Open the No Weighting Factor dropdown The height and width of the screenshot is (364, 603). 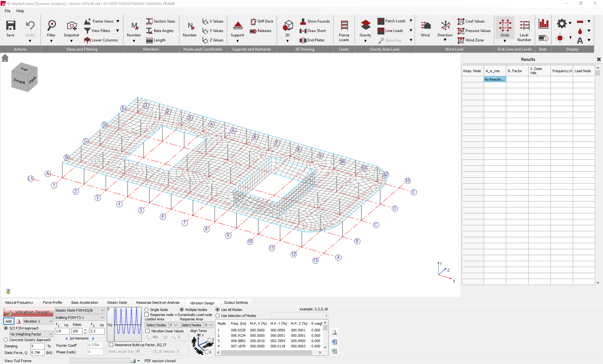[x=31, y=334]
